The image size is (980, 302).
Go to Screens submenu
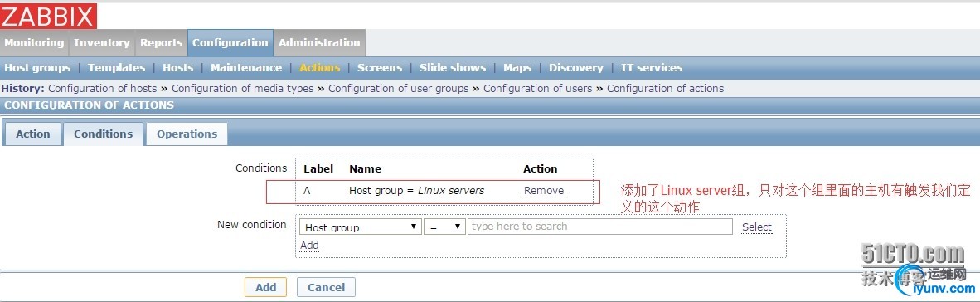click(380, 67)
